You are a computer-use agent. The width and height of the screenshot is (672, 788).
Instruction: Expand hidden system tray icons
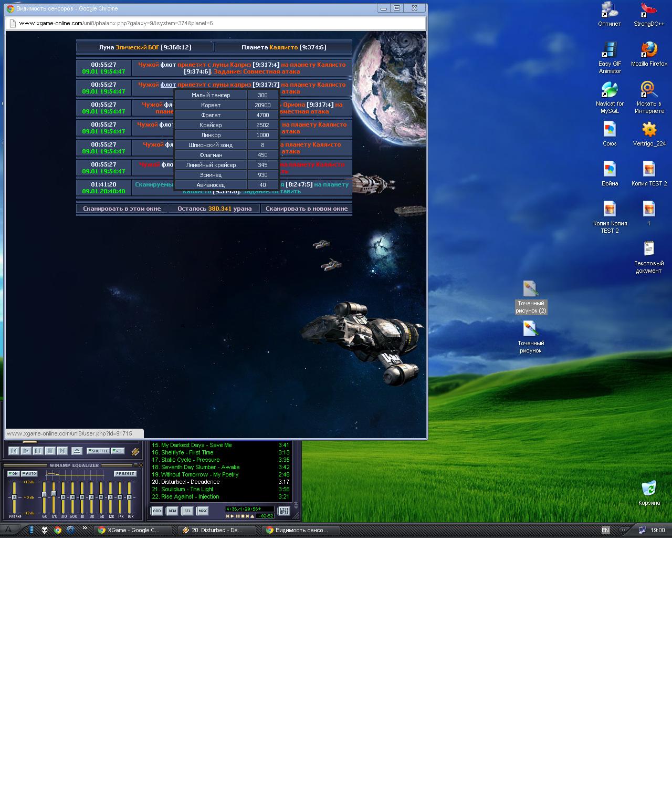(624, 530)
